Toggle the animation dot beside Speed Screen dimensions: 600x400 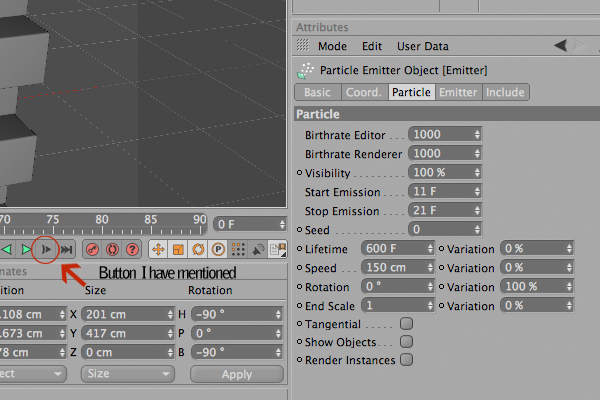(299, 268)
